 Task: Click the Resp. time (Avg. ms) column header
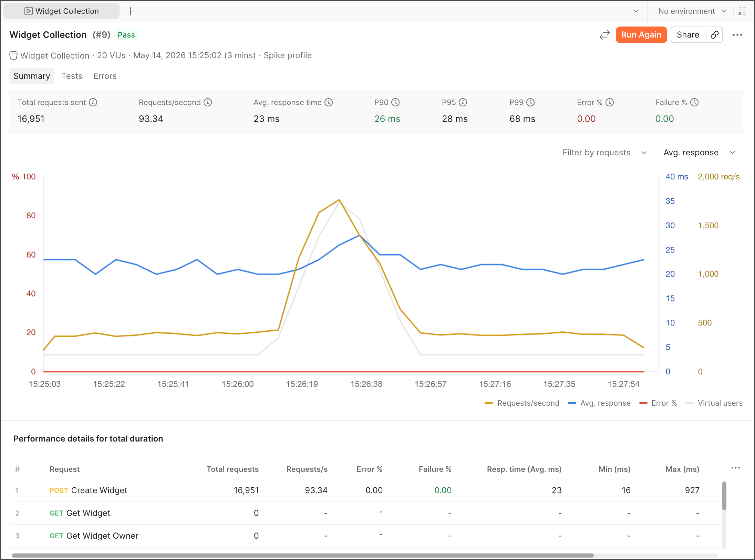(x=524, y=469)
